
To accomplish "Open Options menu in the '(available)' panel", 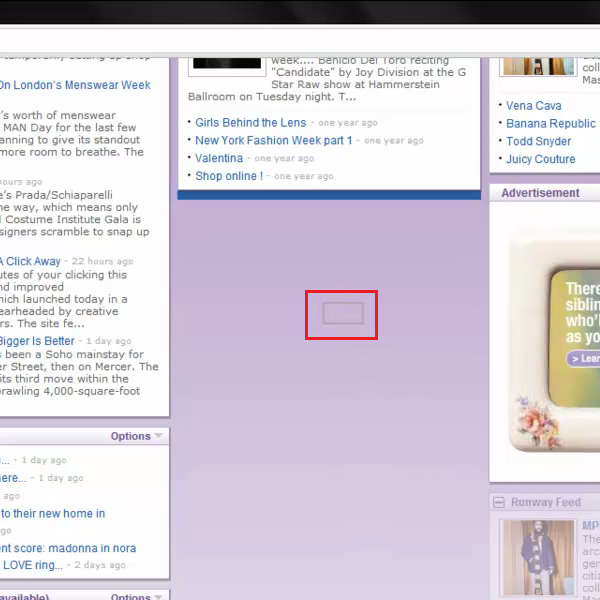I will pos(136,596).
